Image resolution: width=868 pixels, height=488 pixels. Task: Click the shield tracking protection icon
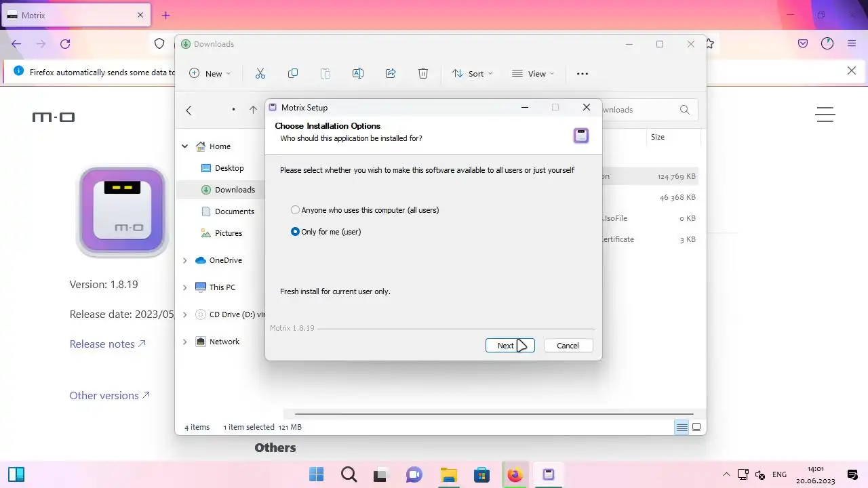pos(159,43)
